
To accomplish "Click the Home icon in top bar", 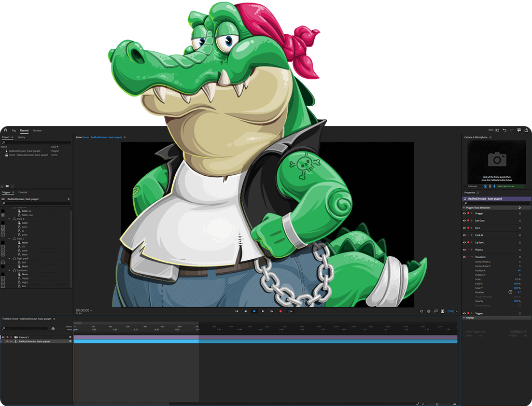I will [5, 130].
